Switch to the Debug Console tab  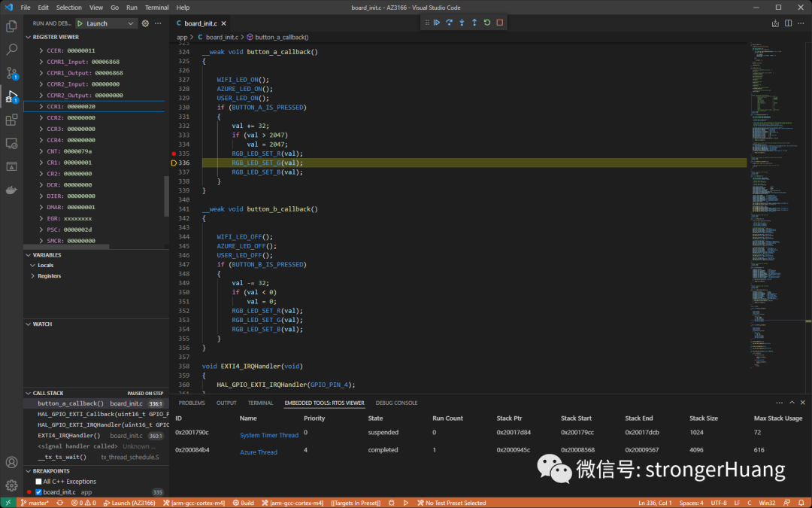pyautogui.click(x=396, y=403)
